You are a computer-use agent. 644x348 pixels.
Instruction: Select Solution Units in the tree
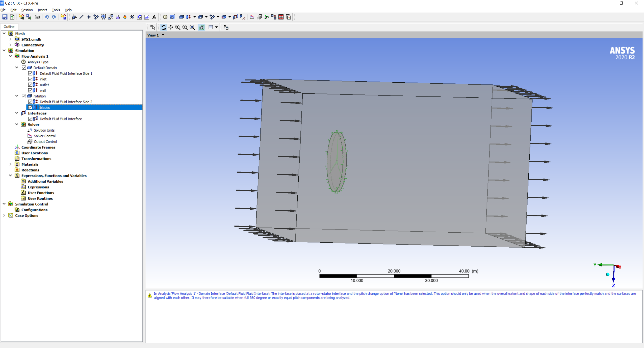44,130
